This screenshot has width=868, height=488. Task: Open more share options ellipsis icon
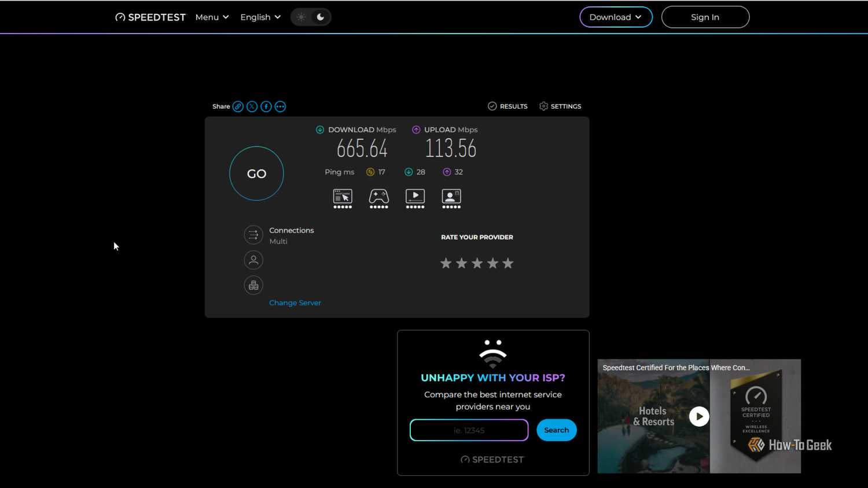tap(280, 106)
